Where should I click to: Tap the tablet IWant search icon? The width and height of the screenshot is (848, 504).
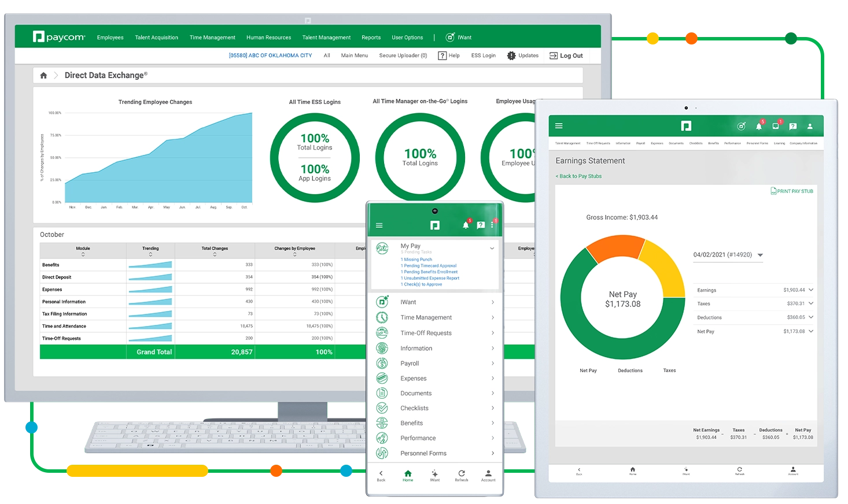(x=742, y=126)
